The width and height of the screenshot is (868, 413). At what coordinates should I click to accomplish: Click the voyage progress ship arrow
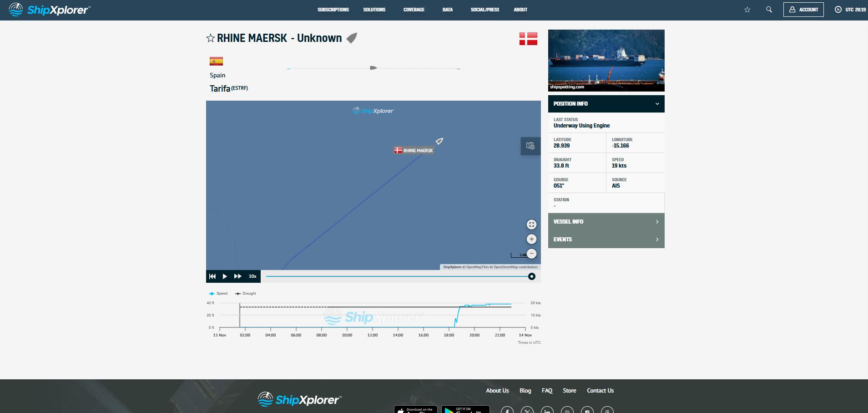click(x=373, y=68)
